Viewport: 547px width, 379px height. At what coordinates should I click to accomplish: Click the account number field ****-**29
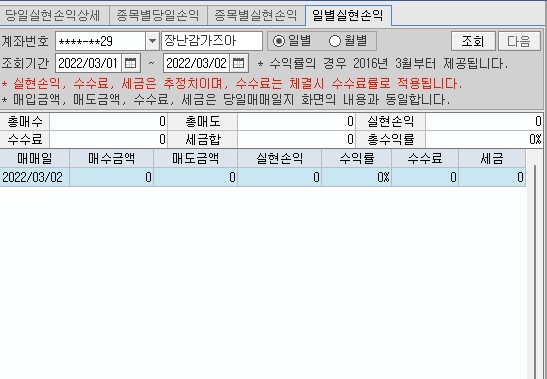tap(100, 41)
